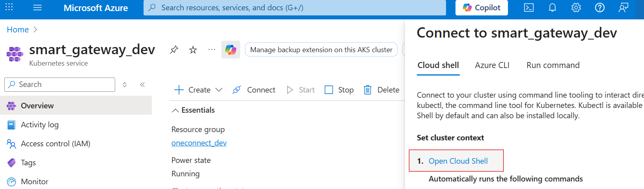
Task: Open the oneconnect_dev resource group link
Action: [199, 143]
